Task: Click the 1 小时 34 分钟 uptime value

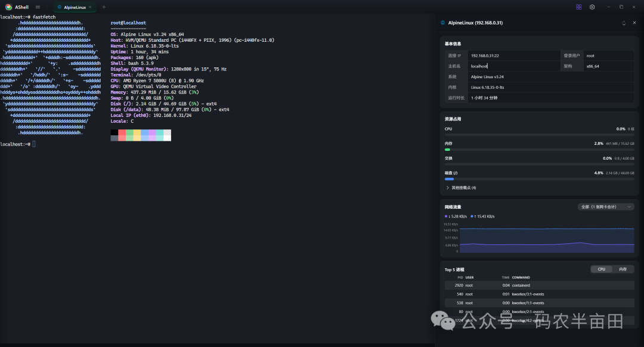Action: click(x=484, y=98)
